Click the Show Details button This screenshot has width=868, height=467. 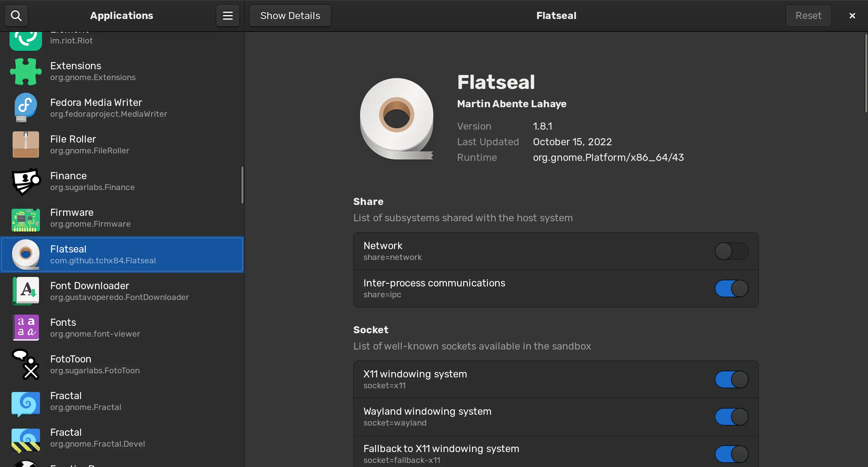point(290,16)
